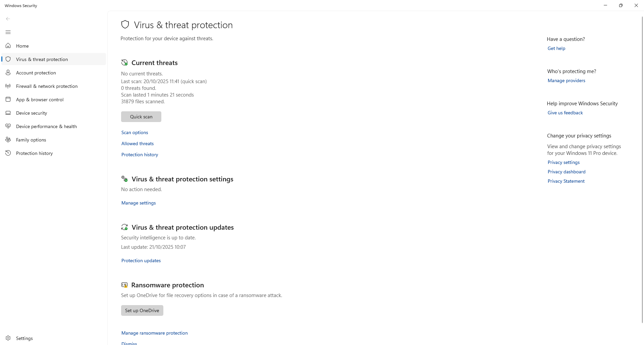Click the Device performance & health heart icon

[x=8, y=126]
